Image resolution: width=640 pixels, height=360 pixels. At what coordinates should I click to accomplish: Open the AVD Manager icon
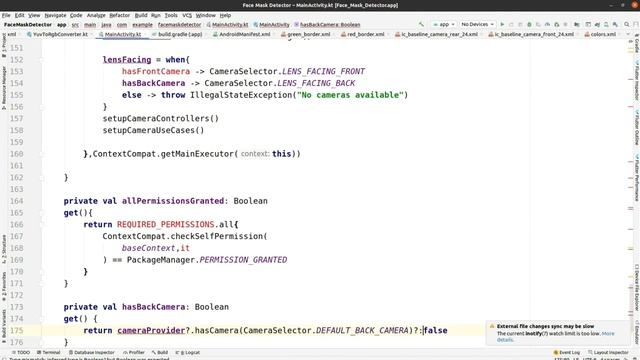[x=606, y=24]
